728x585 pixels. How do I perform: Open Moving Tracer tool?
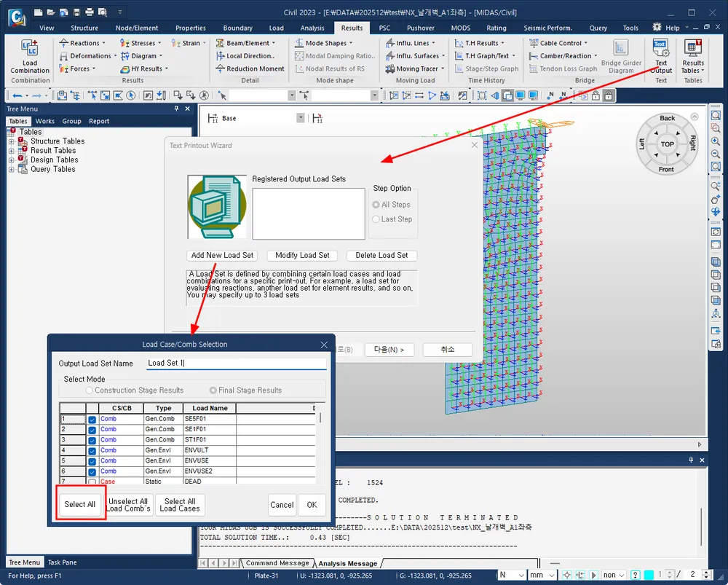tap(415, 68)
